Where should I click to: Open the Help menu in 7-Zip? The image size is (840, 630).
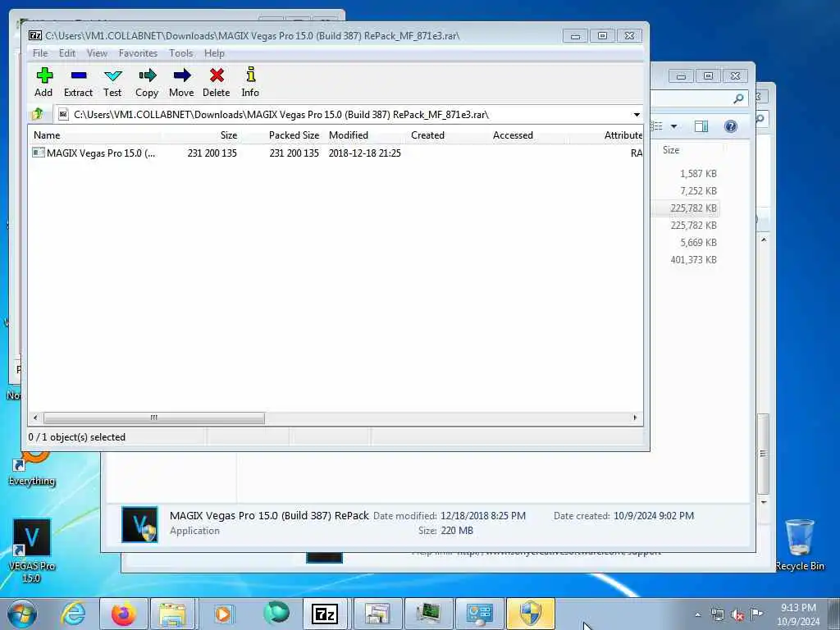(214, 53)
